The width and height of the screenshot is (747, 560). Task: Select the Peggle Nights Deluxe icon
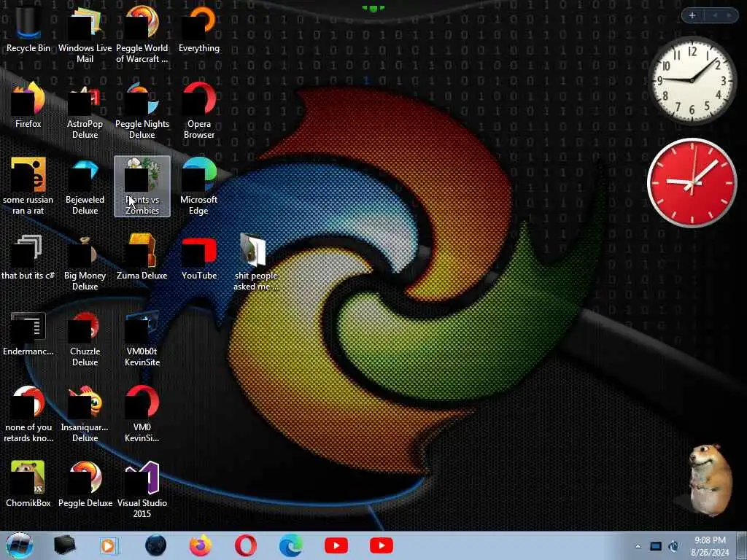pos(142,111)
